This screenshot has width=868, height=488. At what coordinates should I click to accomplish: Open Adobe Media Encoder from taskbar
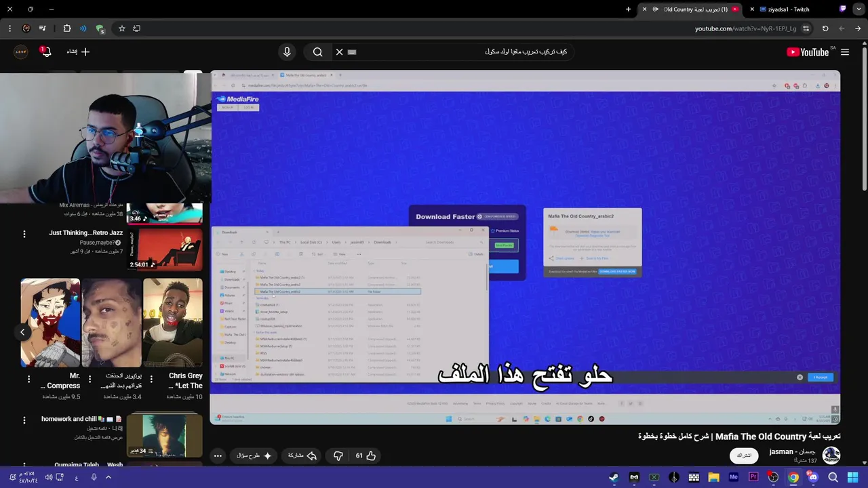pos(733,477)
